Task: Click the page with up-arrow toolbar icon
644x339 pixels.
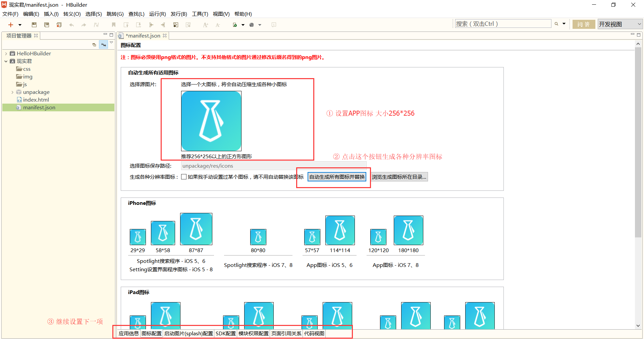Action: 126,25
